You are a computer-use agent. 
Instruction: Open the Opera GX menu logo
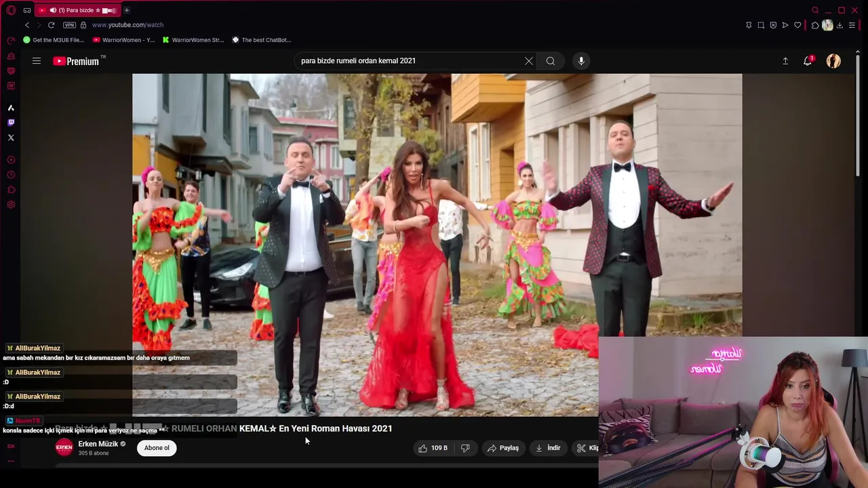pyautogui.click(x=11, y=10)
